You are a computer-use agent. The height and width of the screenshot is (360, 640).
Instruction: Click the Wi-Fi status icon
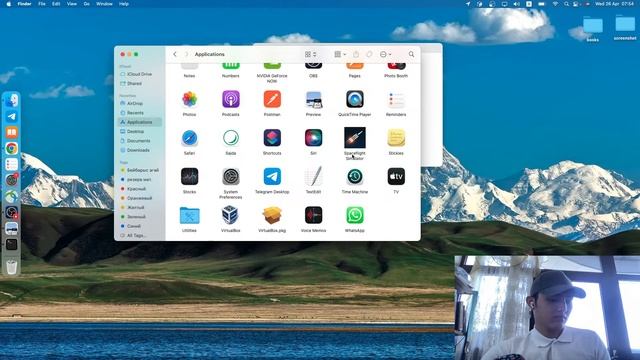point(555,4)
